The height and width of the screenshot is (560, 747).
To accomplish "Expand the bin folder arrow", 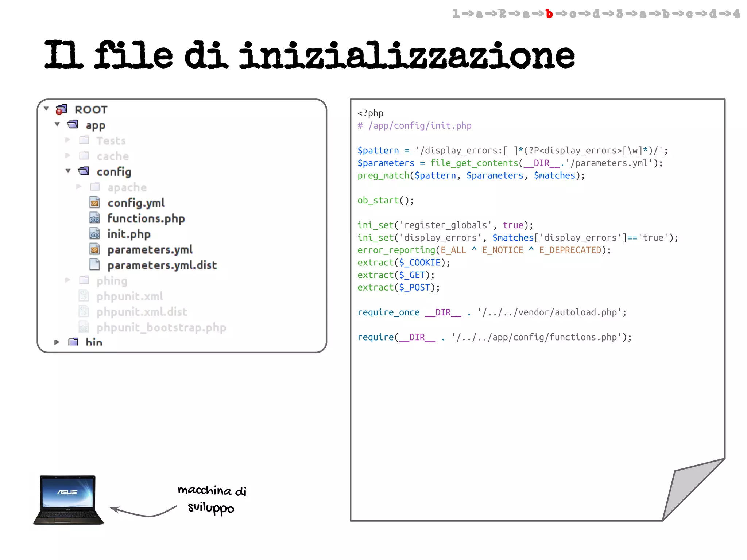I will click(x=57, y=342).
